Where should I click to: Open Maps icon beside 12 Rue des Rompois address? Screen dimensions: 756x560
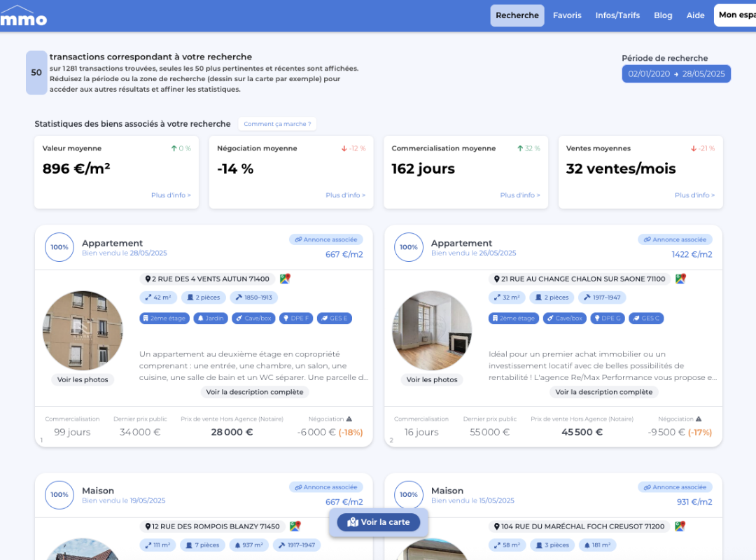point(294,526)
